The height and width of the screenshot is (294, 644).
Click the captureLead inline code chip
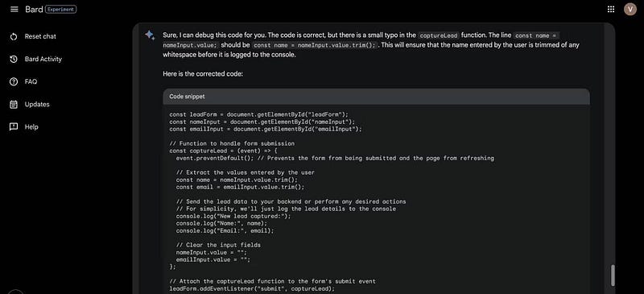click(x=439, y=35)
